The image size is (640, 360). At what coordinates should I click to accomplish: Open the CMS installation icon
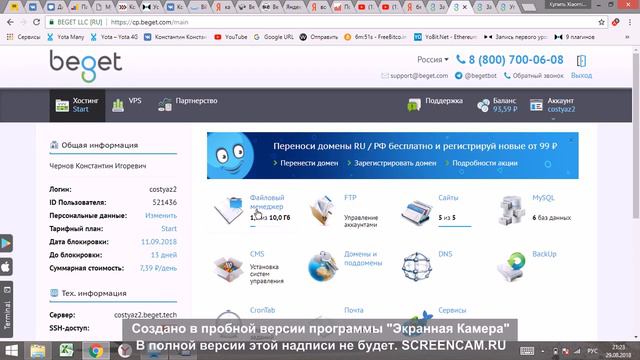[229, 268]
